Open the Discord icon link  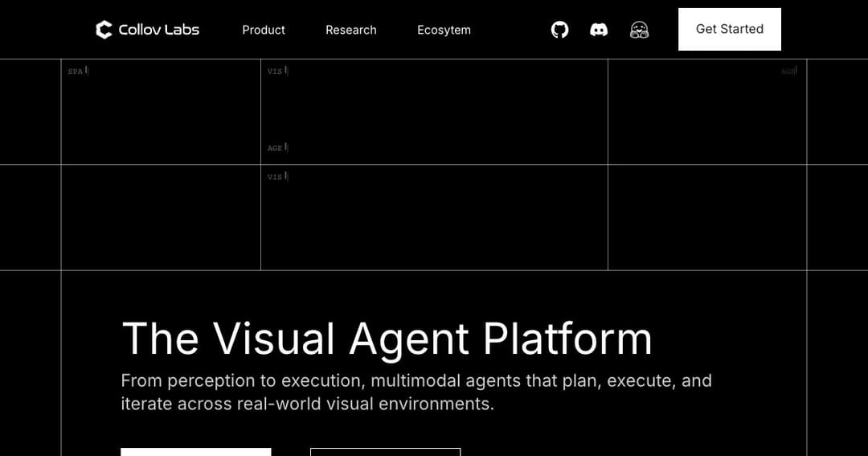pyautogui.click(x=599, y=30)
